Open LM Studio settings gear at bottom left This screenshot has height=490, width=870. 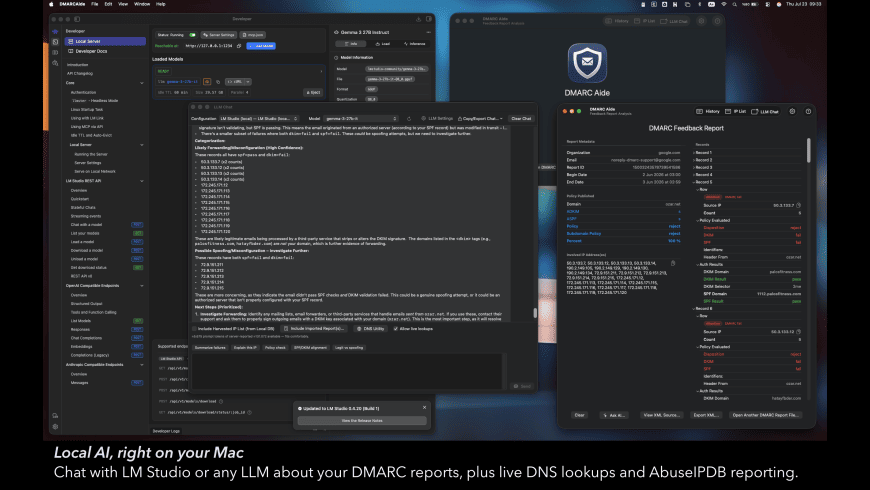(55, 427)
